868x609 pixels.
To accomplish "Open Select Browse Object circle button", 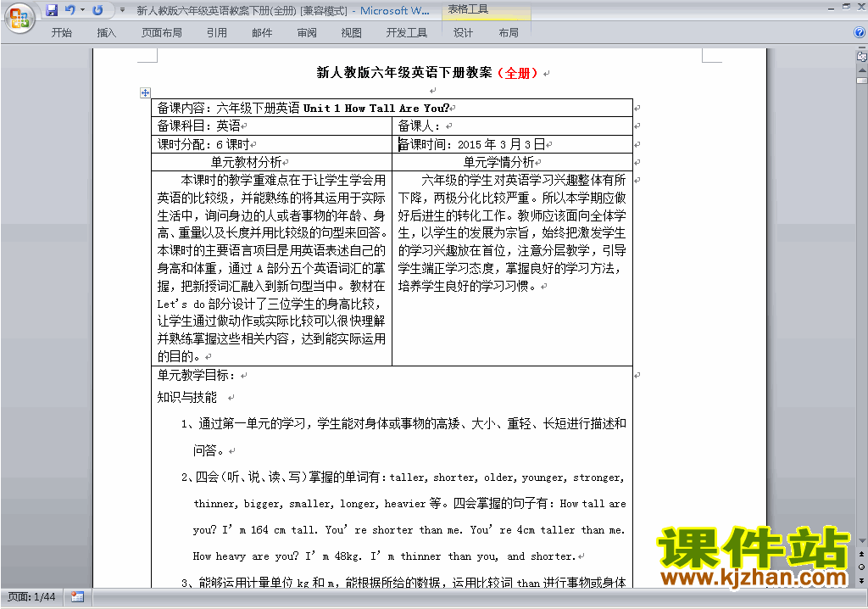I will pos(861,567).
